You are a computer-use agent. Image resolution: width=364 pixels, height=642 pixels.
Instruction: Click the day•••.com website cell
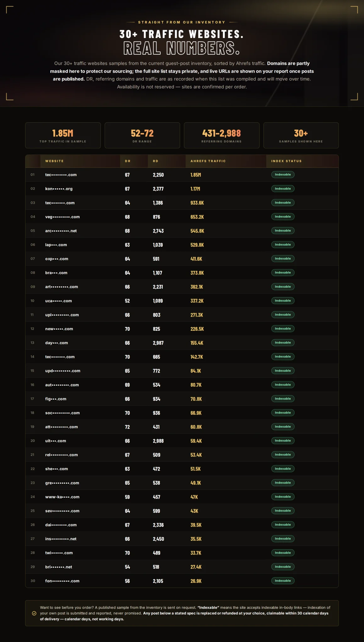[x=57, y=343]
